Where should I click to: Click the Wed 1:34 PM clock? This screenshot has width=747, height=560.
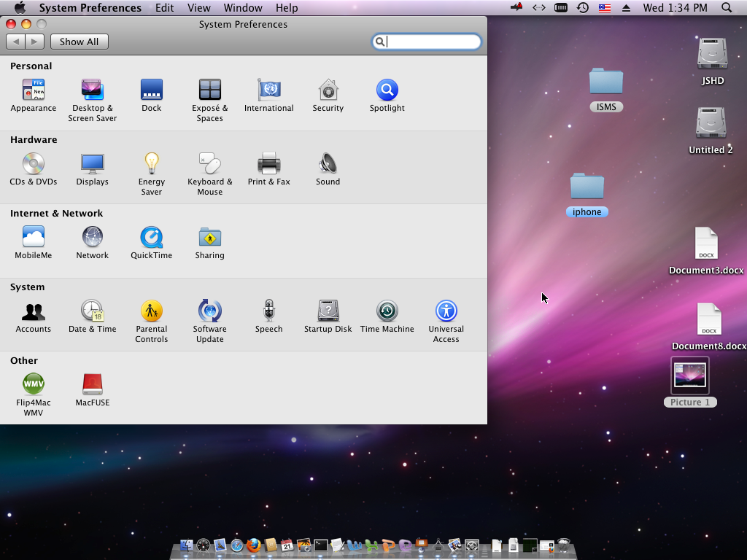coord(675,7)
